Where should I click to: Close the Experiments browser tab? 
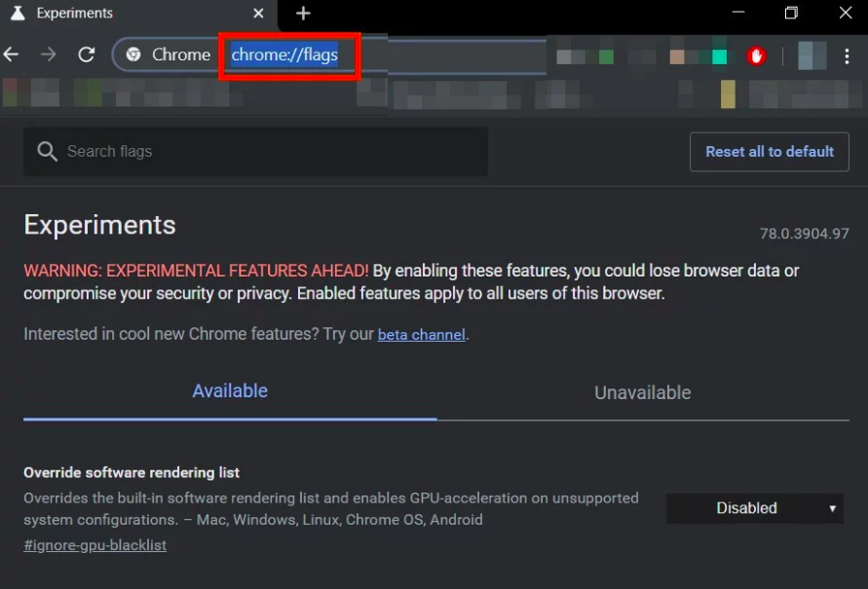pos(258,14)
